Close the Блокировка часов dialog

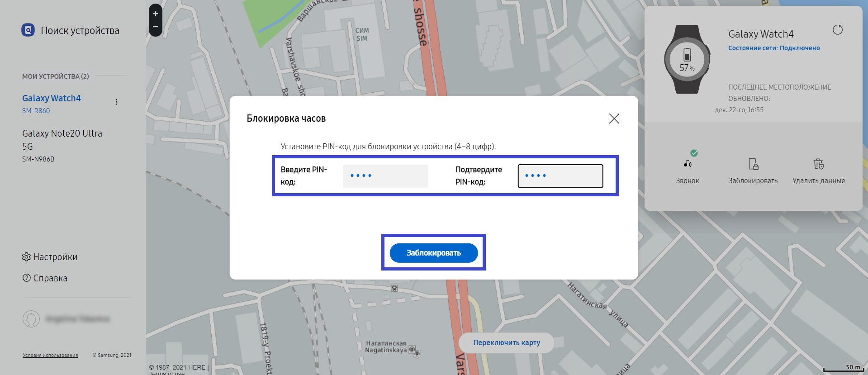(614, 119)
